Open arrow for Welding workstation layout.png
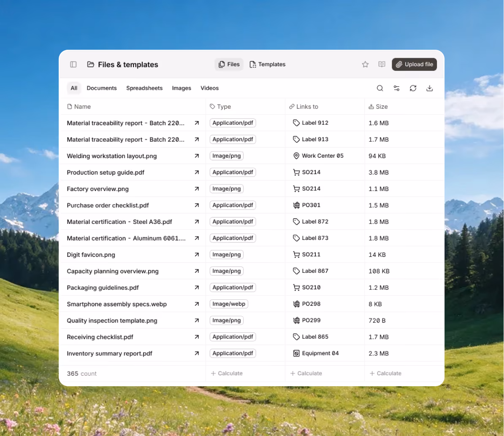 click(x=197, y=156)
